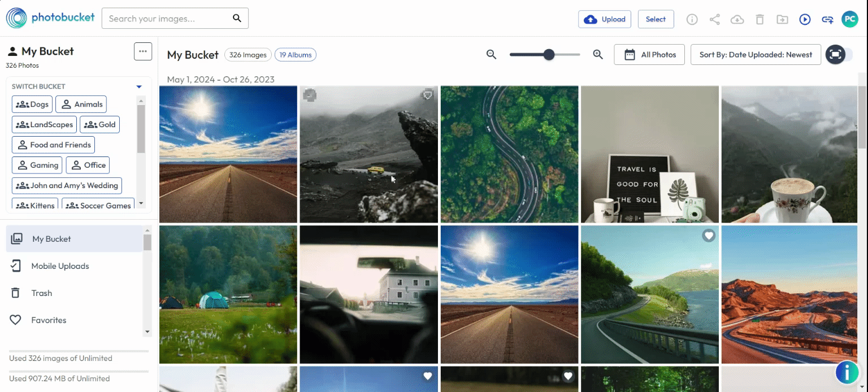Toggle the heart on the lakeside road photo
The height and width of the screenshot is (392, 868).
click(709, 236)
